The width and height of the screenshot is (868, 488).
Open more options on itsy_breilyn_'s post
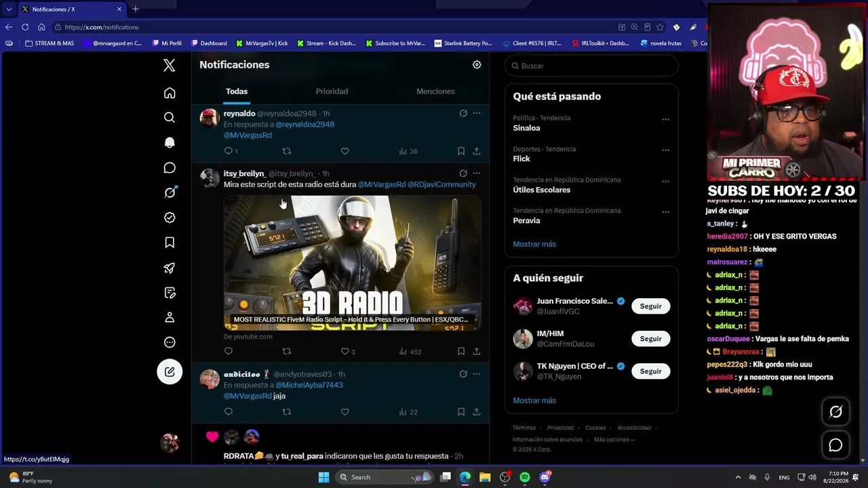tap(477, 174)
